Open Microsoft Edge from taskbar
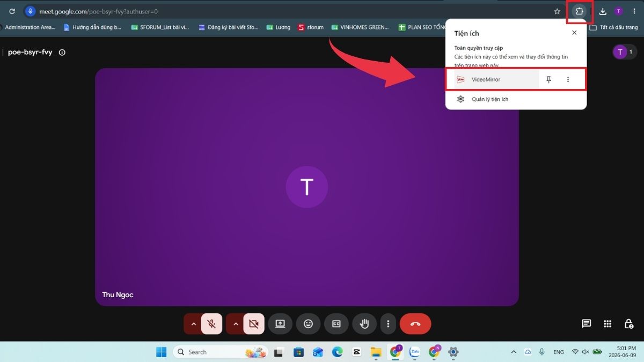This screenshot has width=644, height=362. (337, 352)
